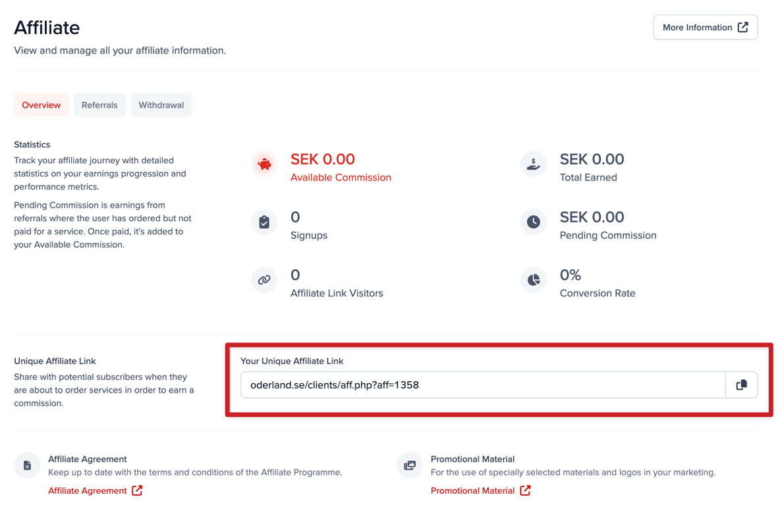The image size is (780, 532).
Task: Click the piggy bank Available Commission icon
Action: point(264,164)
